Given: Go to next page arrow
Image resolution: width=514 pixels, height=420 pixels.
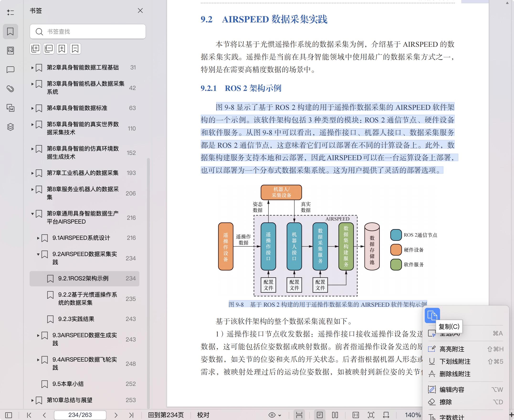Looking at the screenshot, I should [116, 415].
